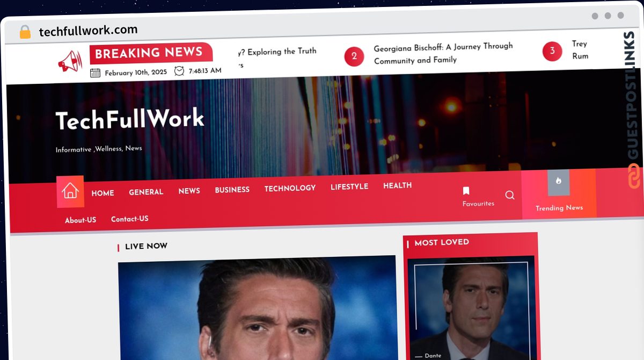
Task: Go to the HOME menu item
Action: [103, 193]
